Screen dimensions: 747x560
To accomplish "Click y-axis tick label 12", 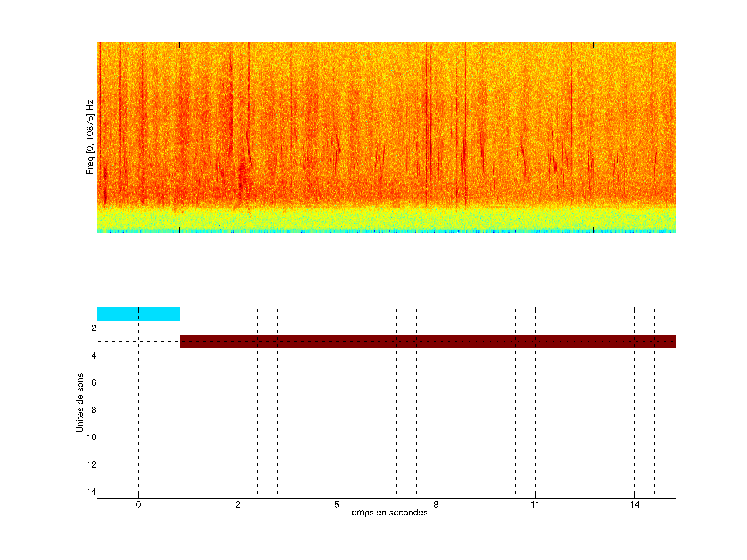I will pyautogui.click(x=92, y=465).
